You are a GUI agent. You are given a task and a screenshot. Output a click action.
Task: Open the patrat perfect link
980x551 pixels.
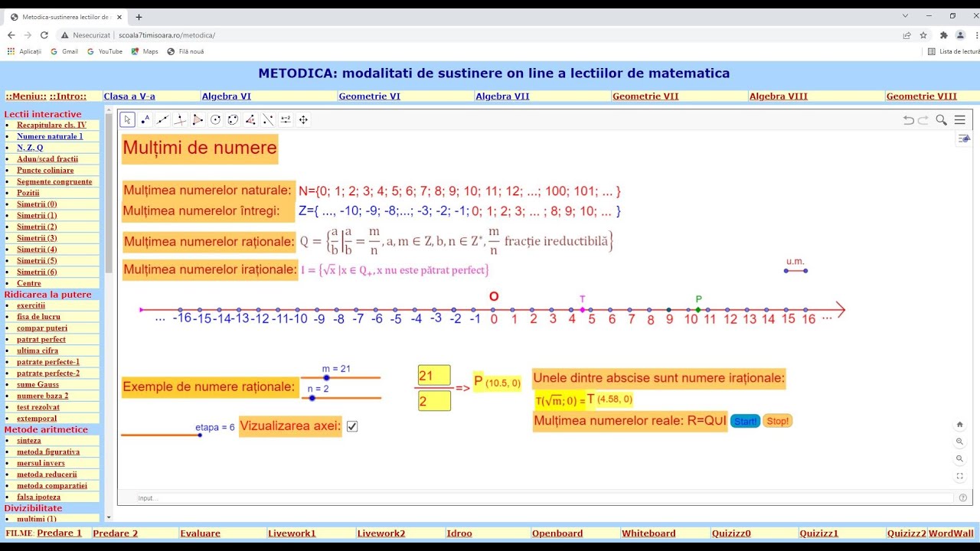coord(41,339)
